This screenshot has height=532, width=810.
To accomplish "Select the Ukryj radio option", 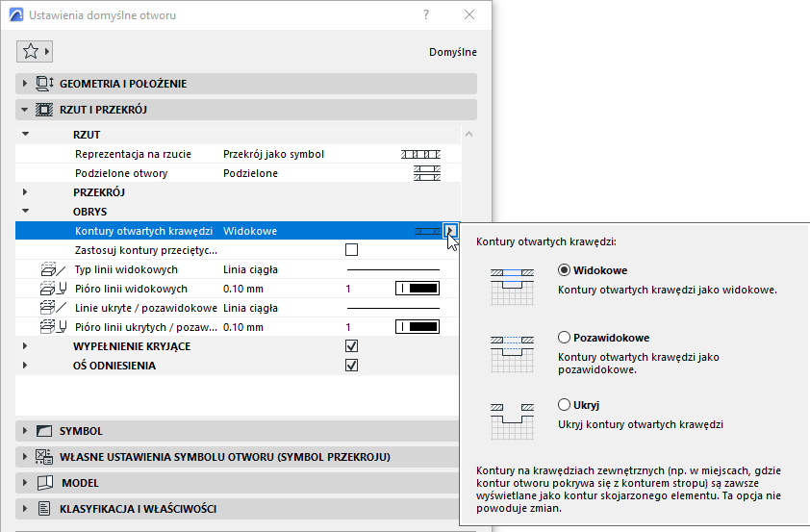I will (x=564, y=404).
